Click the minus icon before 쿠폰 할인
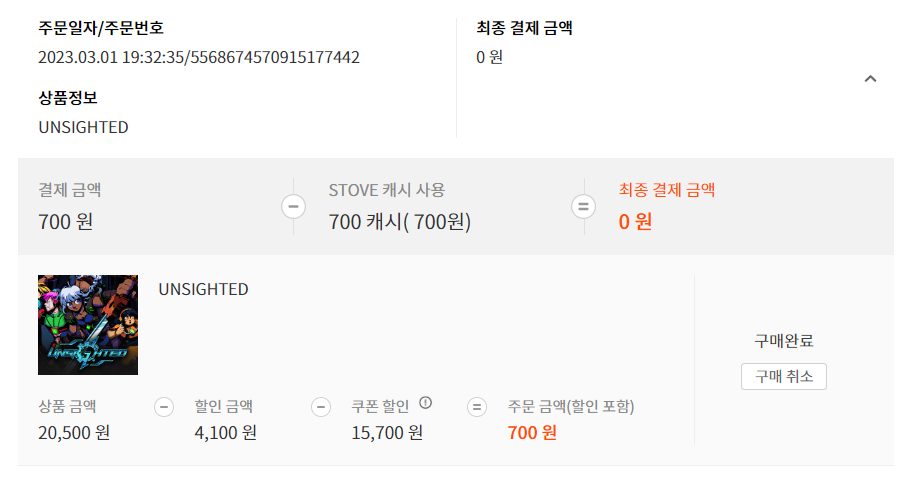The image size is (917, 492). [321, 407]
